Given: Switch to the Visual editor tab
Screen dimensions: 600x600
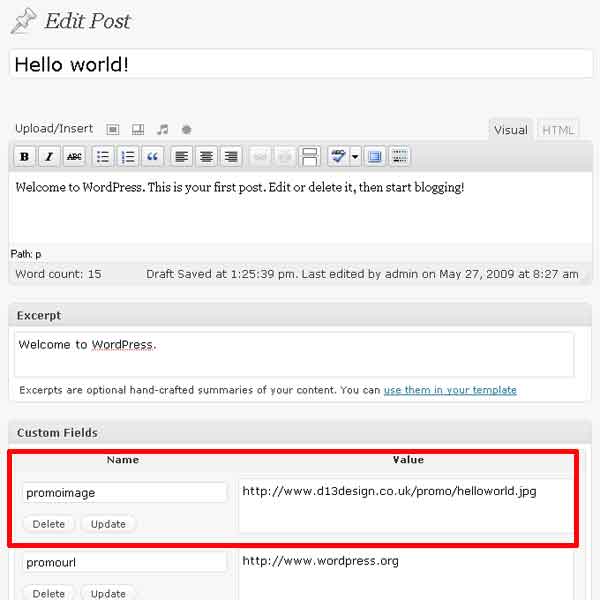Looking at the screenshot, I should (511, 130).
